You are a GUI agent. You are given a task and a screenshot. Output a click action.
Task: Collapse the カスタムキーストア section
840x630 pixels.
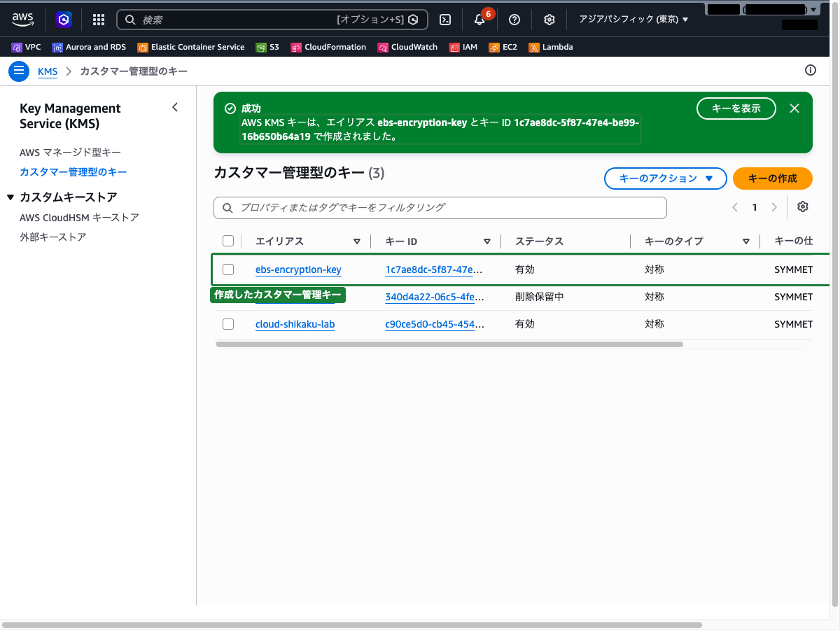pyautogui.click(x=10, y=197)
